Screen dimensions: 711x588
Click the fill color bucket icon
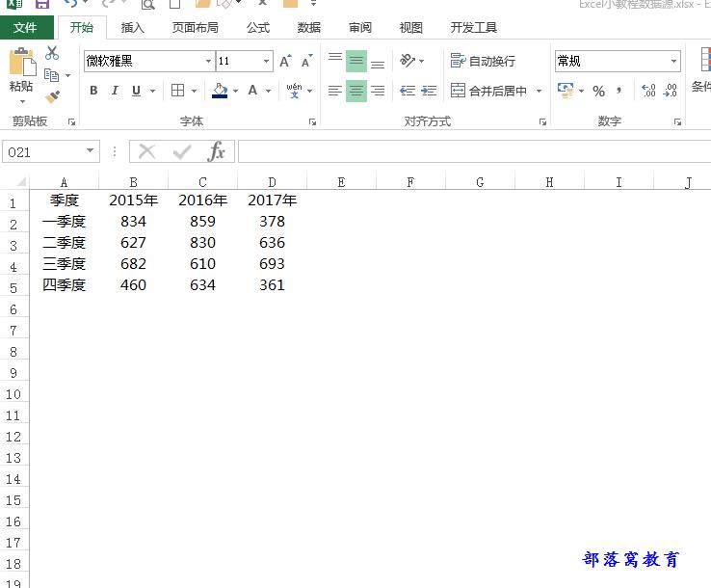coord(220,91)
